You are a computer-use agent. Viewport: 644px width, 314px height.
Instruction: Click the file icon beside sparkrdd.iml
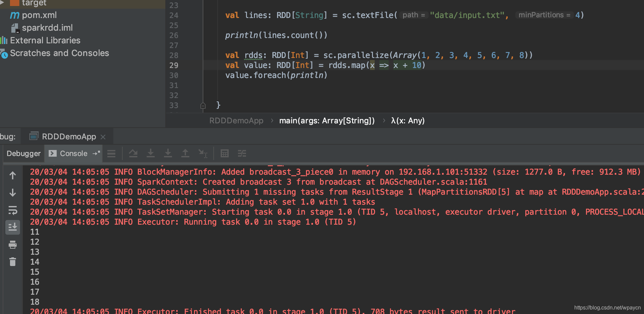click(x=15, y=28)
